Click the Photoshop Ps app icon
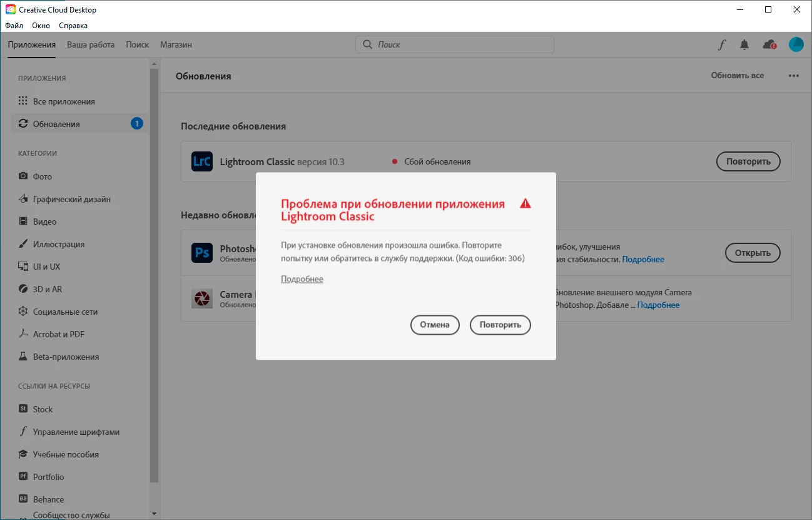The width and height of the screenshot is (812, 520). [x=202, y=253]
